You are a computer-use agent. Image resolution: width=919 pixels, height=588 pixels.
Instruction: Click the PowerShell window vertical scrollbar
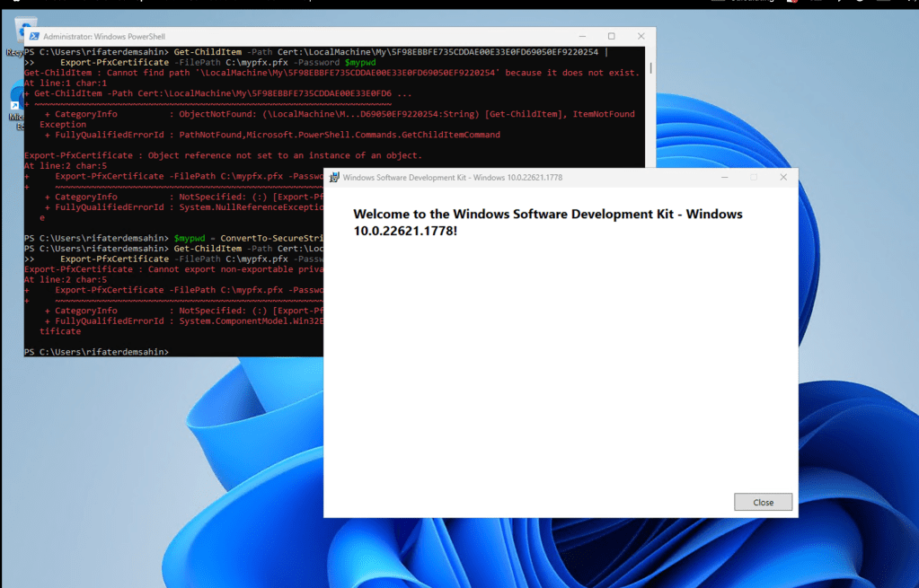650,69
